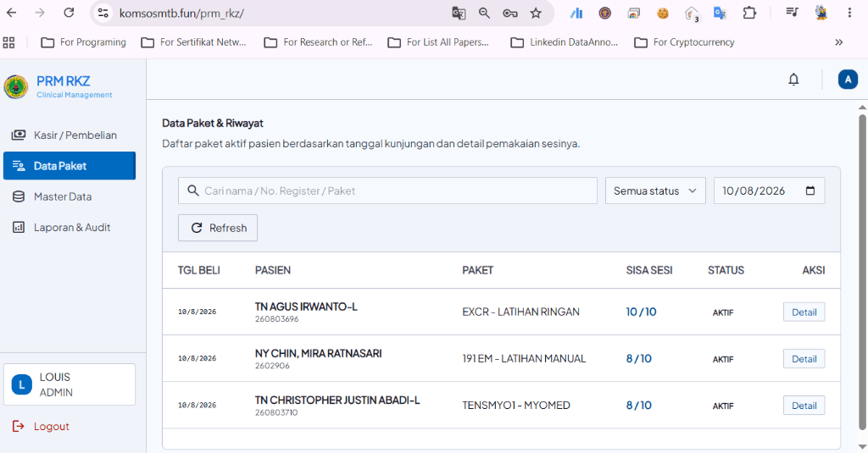Click the translate page icon
The height and width of the screenshot is (453, 868).
pos(459,14)
